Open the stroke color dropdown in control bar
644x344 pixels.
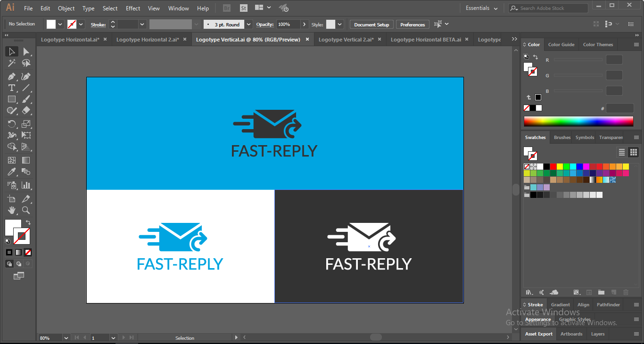tap(81, 25)
